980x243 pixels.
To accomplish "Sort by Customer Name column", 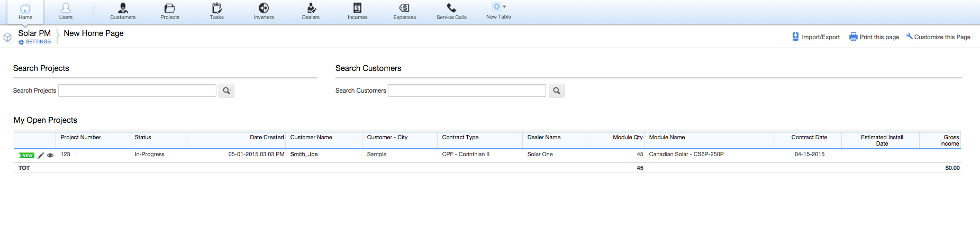I will pos(311,137).
